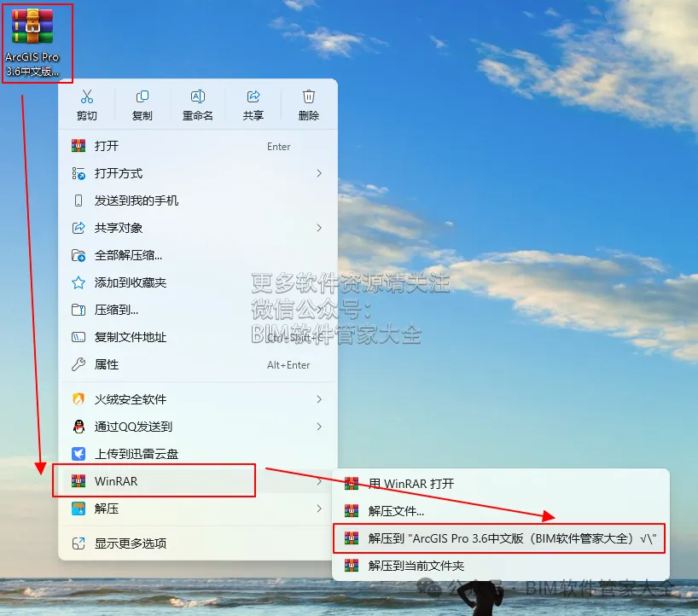Open the 打开方式 submenu
The image size is (698, 616).
tap(198, 173)
